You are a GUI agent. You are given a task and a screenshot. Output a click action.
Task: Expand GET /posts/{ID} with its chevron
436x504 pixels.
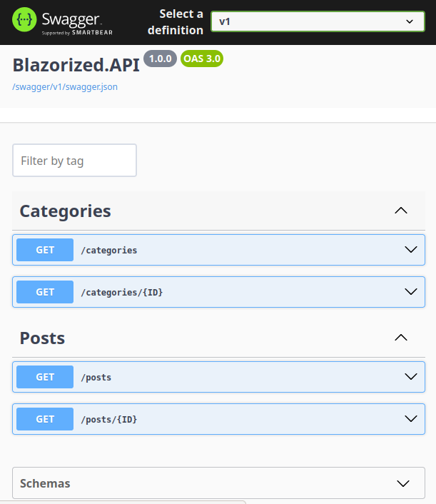click(x=411, y=419)
